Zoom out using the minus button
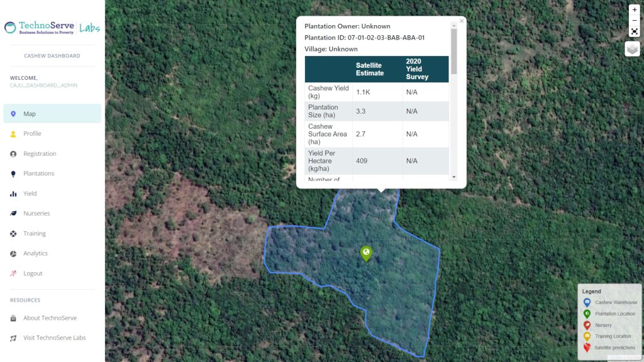 pos(634,21)
